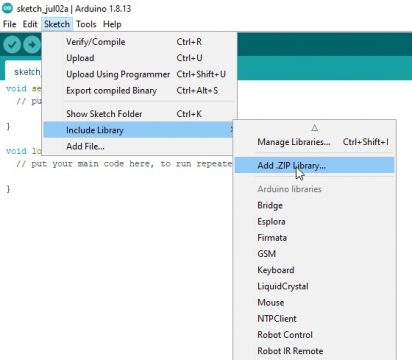Include the Esplora library

click(x=315, y=221)
